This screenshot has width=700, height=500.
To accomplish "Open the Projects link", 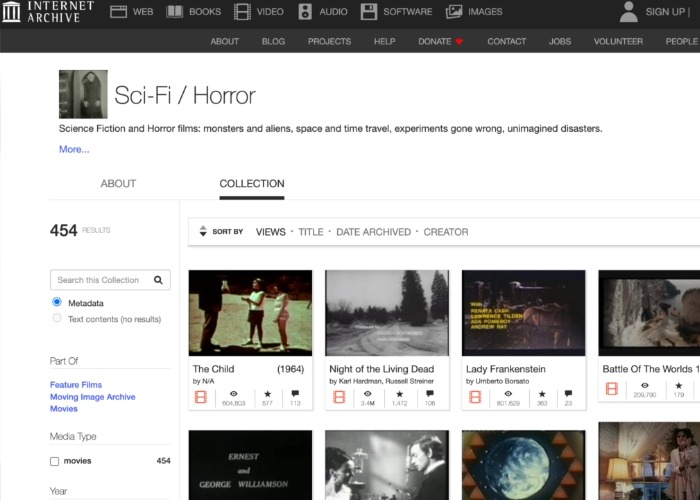I will [x=329, y=42].
